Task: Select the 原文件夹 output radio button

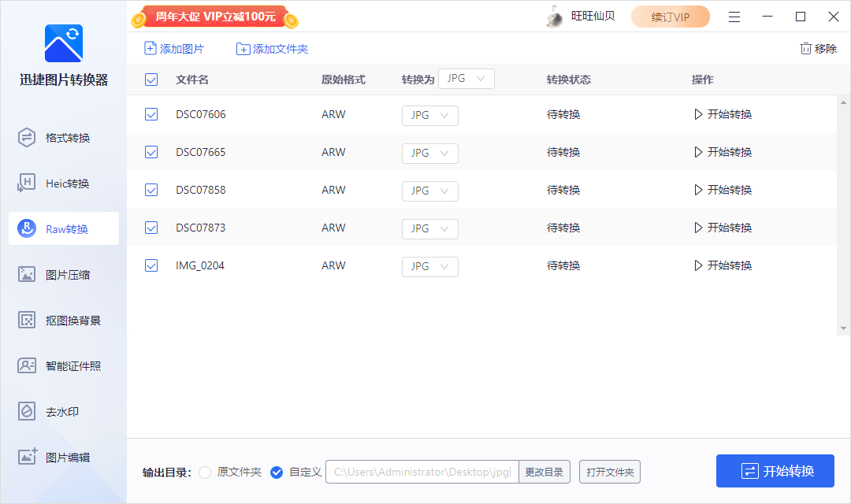Action: (205, 472)
